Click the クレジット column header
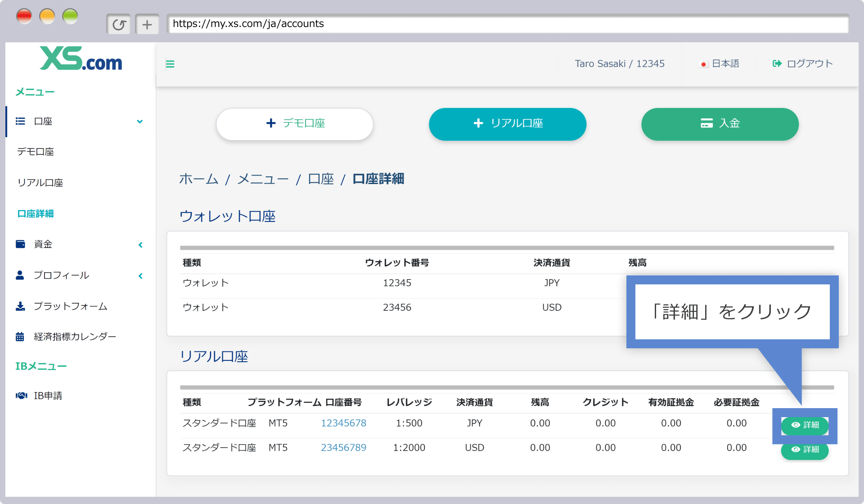The image size is (864, 504). coord(606,402)
